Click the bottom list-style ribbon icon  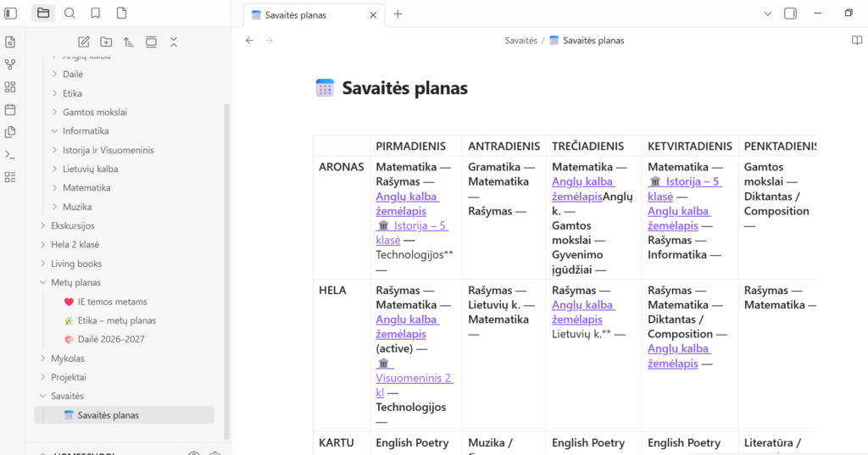tap(10, 177)
